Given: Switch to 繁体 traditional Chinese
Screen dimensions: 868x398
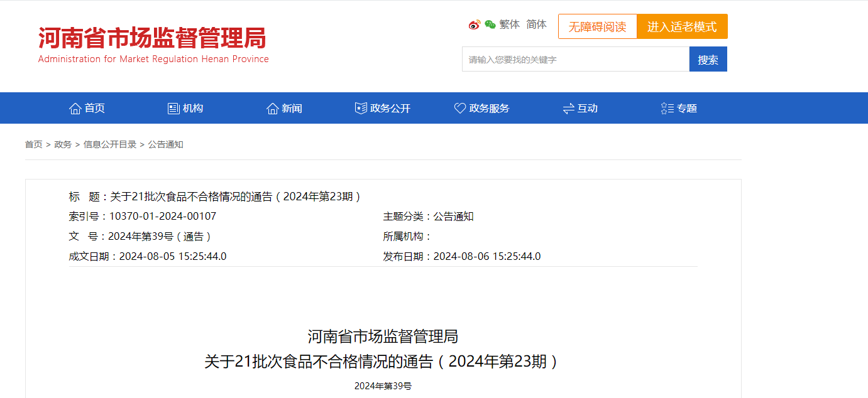Looking at the screenshot, I should point(510,24).
